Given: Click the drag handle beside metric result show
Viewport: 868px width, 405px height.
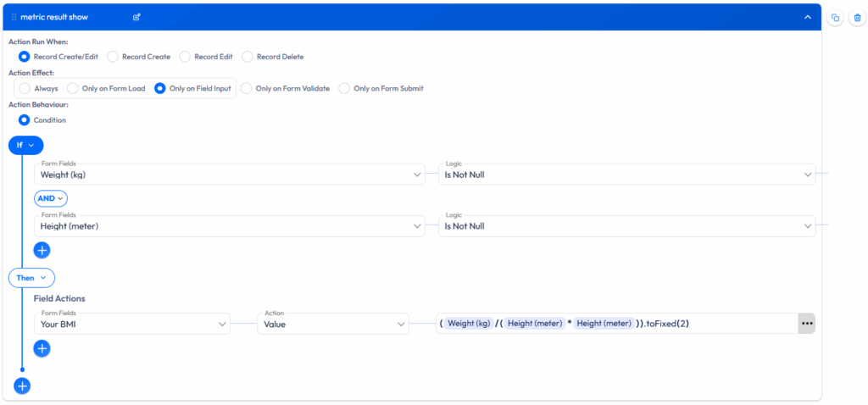Looking at the screenshot, I should [14, 17].
